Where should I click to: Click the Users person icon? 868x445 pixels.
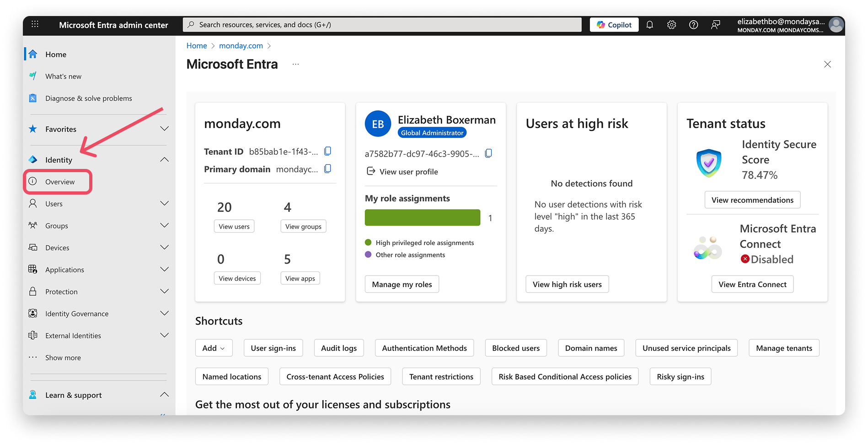(33, 203)
